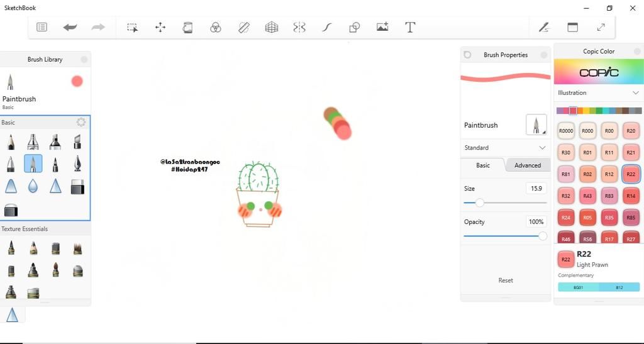Activate the selection tool
Viewport: 644px width, 344px height.
132,28
